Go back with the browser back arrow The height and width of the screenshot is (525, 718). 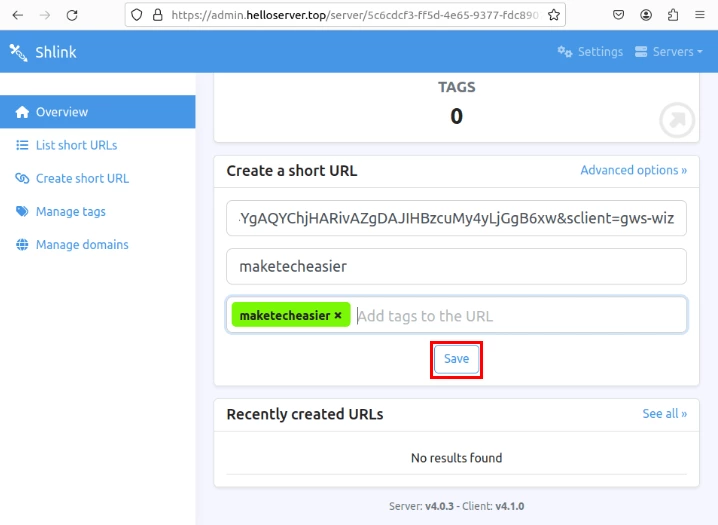click(x=17, y=15)
